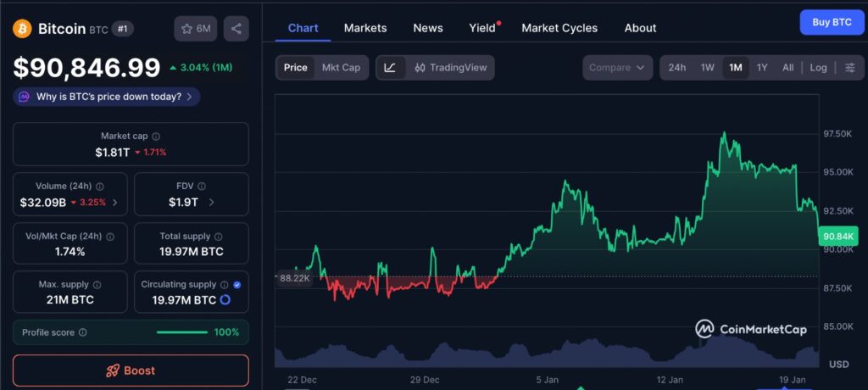Switch to TradingView candlestick chart
868x390 pixels.
pyautogui.click(x=451, y=68)
